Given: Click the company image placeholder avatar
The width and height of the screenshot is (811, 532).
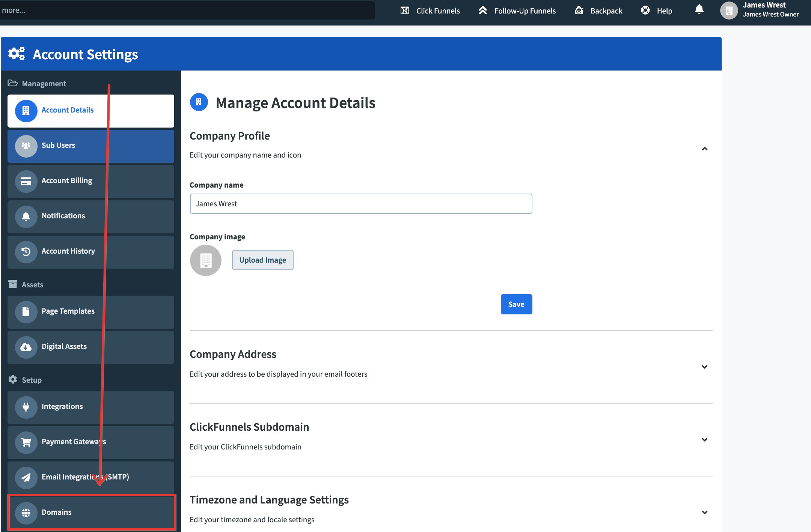Looking at the screenshot, I should coord(206,260).
